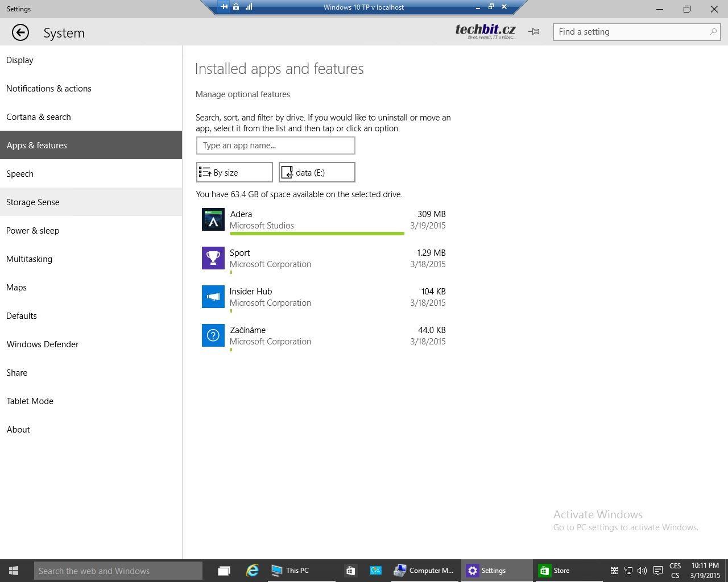Pin the Settings window with pin icon

coord(533,32)
